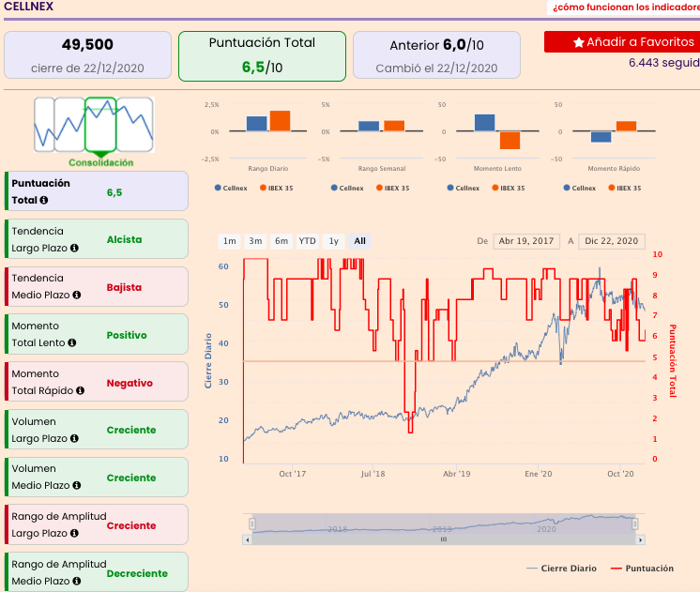Click the CELLNEX page heading

tap(28, 7)
